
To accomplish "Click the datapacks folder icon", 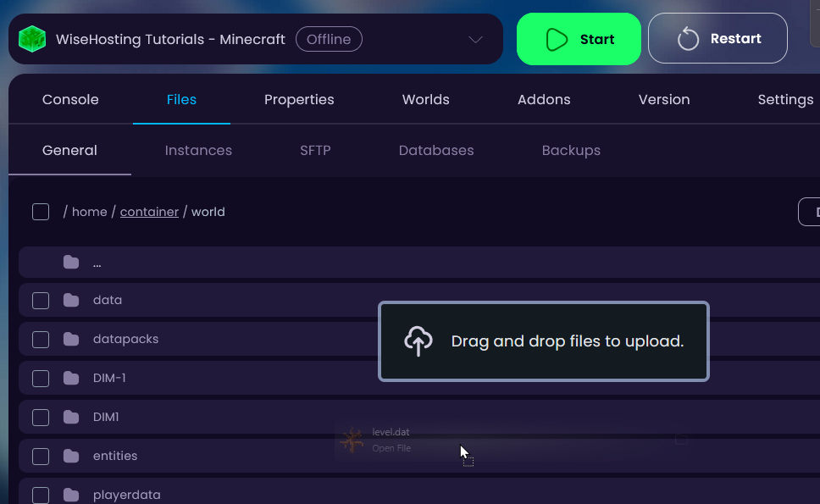I will [71, 340].
